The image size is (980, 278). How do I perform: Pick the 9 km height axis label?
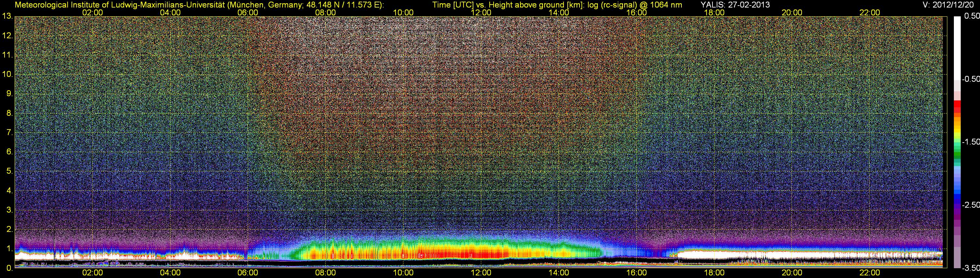click(x=9, y=94)
